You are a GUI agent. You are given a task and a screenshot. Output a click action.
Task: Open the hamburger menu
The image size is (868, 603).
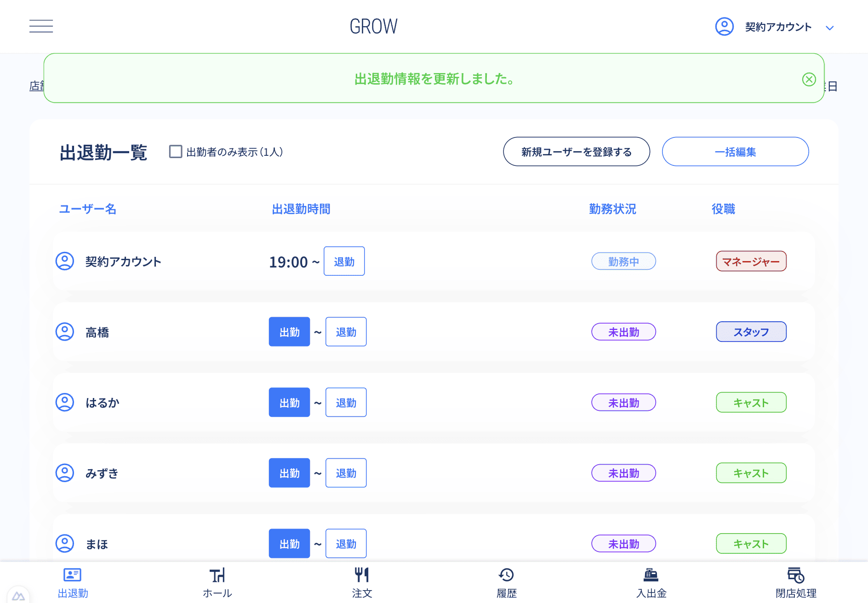(41, 26)
